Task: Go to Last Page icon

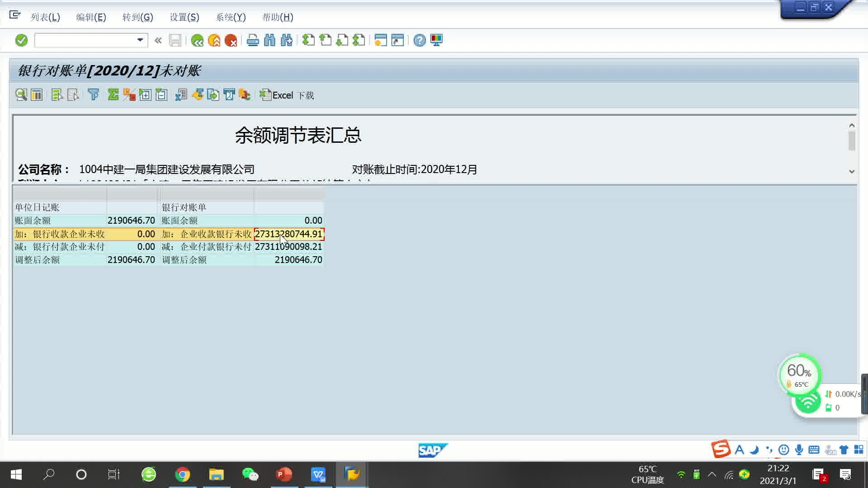Action: coord(359,41)
